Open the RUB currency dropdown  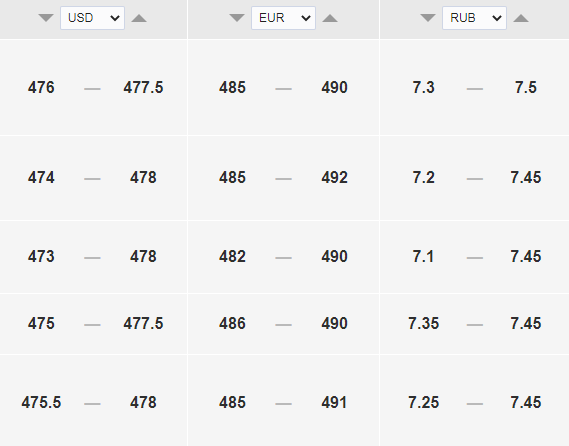pos(474,18)
